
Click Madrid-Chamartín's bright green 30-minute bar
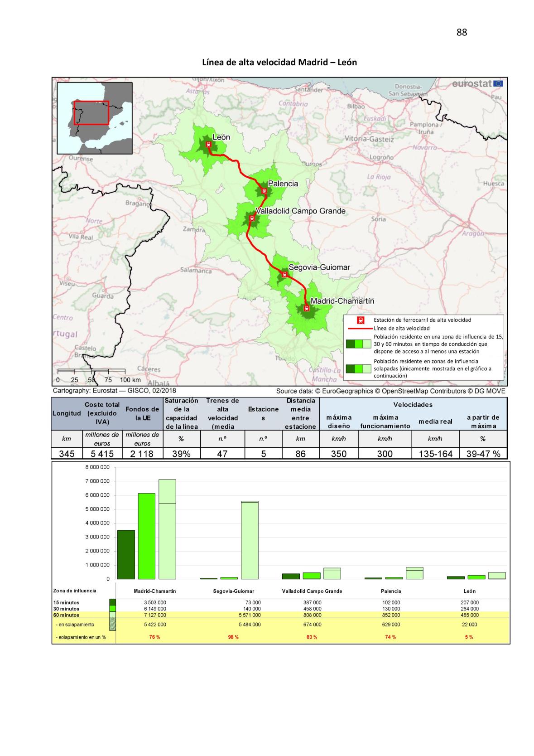coord(146,536)
